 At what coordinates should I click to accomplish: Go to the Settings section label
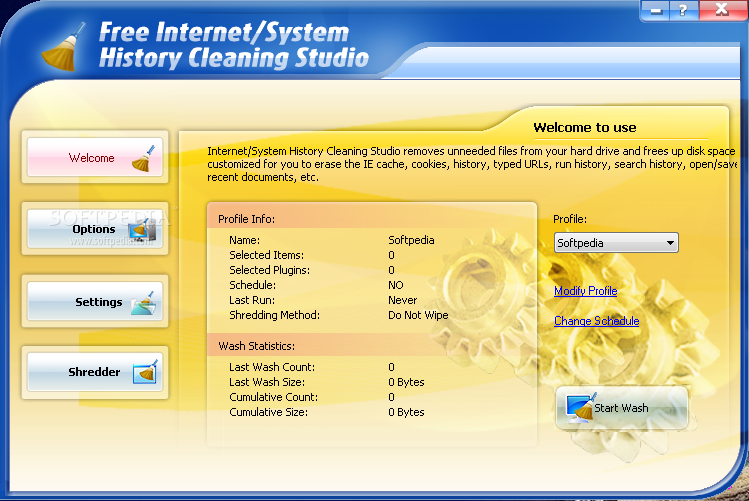tap(98, 302)
